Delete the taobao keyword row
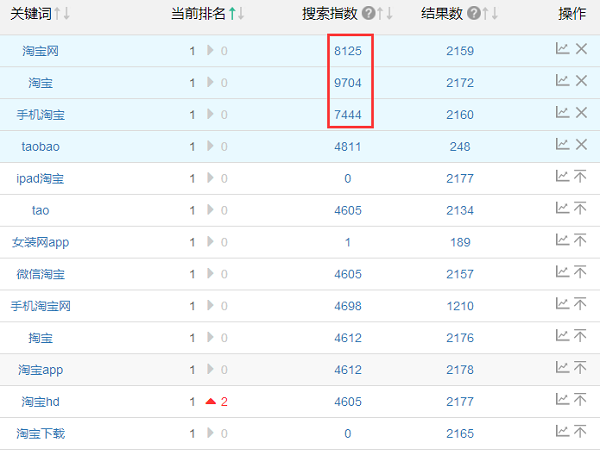This screenshot has height=455, width=600. (x=581, y=145)
